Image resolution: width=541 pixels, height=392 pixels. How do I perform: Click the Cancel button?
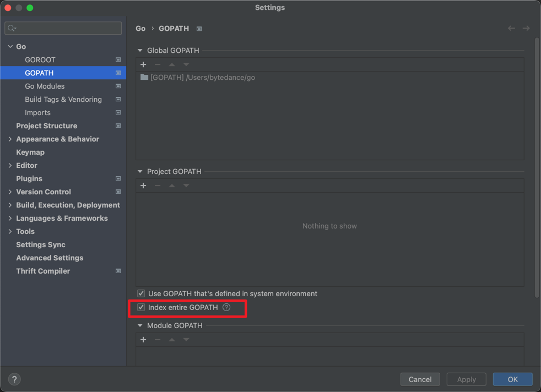point(420,379)
